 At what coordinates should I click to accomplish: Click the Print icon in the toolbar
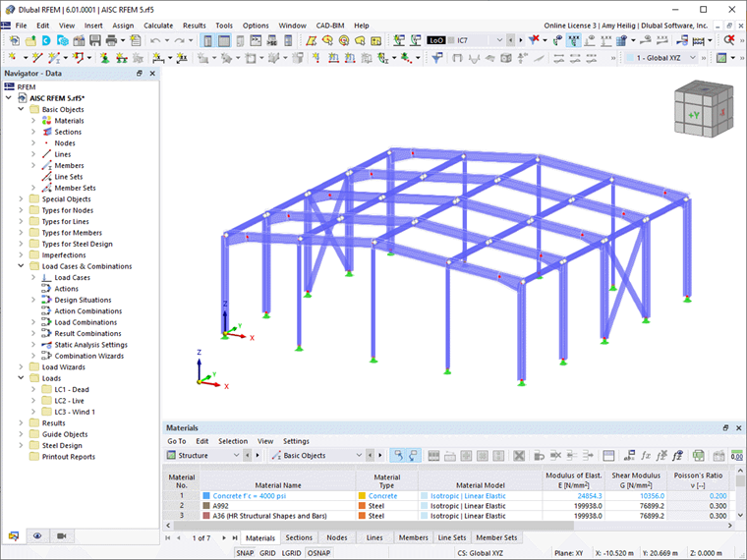pos(111,40)
